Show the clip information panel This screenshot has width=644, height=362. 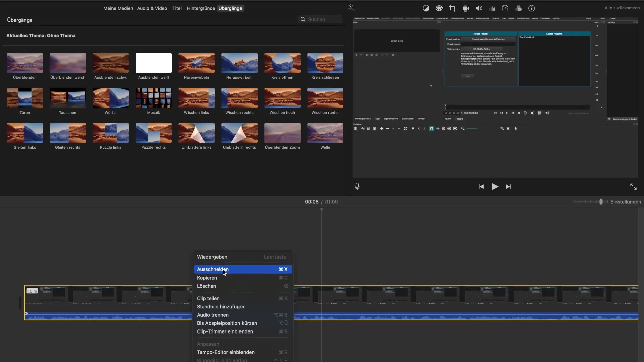click(532, 8)
